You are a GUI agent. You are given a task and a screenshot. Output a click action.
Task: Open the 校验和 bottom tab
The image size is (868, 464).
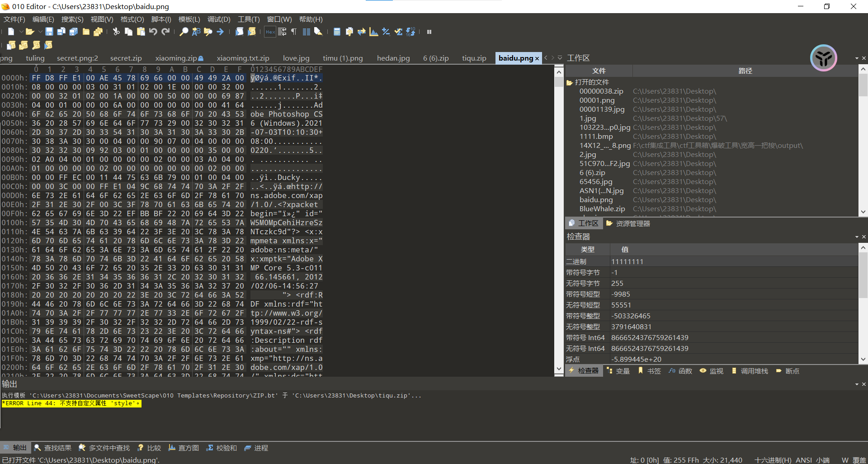[222, 448]
